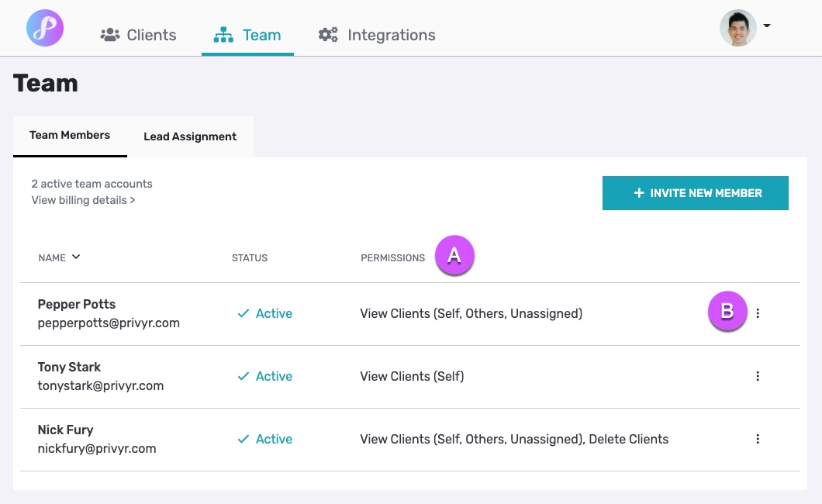
Task: Click the Team hierarchy icon
Action: coord(223,34)
